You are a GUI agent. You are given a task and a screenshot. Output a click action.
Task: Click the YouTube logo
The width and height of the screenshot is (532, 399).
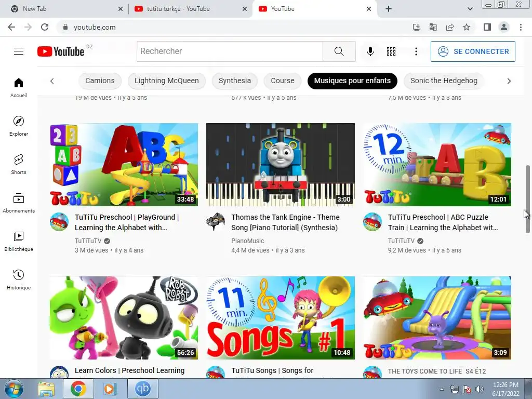pyautogui.click(x=61, y=51)
